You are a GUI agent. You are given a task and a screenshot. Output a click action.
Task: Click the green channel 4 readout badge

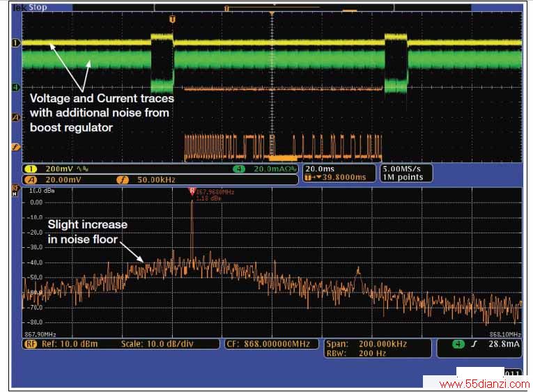[x=239, y=168]
